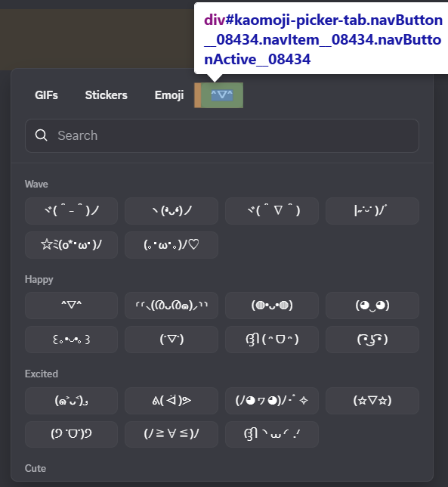Pick the (☆▽☆) star-eyed kaomoji
This screenshot has width=448, height=487.
coord(372,401)
